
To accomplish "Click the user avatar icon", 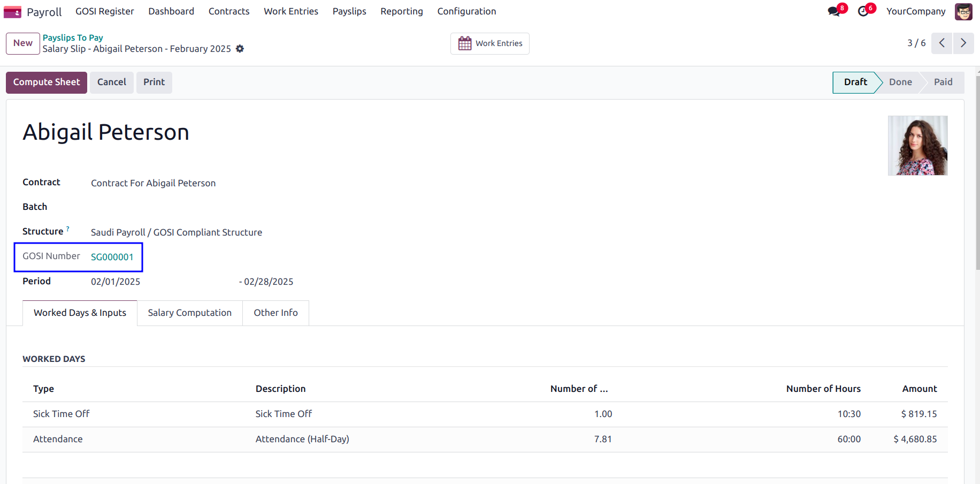I will (x=963, y=11).
